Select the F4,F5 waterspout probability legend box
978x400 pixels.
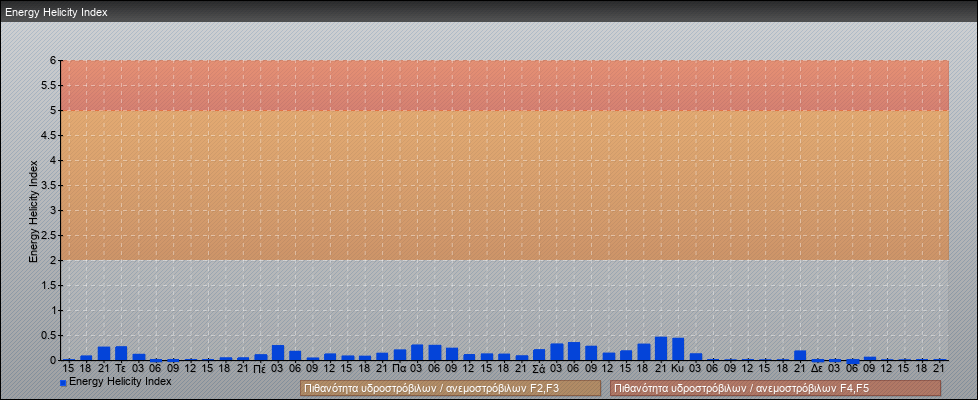pos(775,388)
